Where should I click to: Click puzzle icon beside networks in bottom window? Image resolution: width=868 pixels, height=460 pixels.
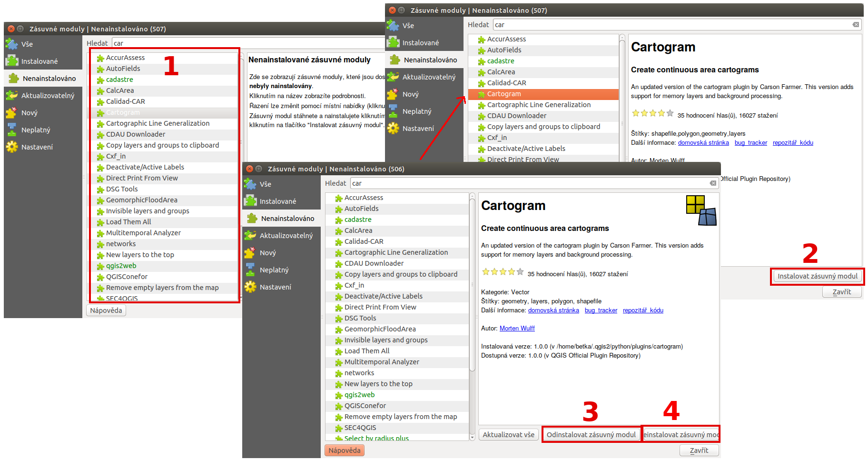339,373
